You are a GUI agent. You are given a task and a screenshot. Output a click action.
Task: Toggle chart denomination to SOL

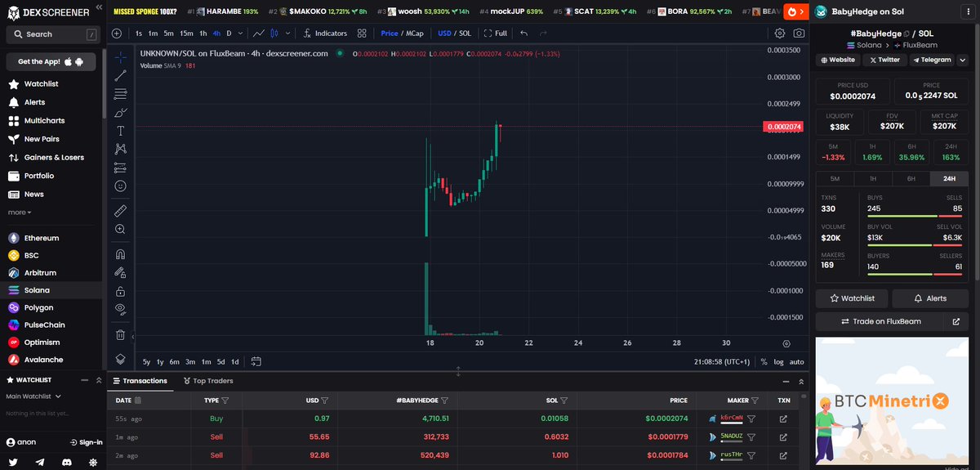[x=465, y=34]
